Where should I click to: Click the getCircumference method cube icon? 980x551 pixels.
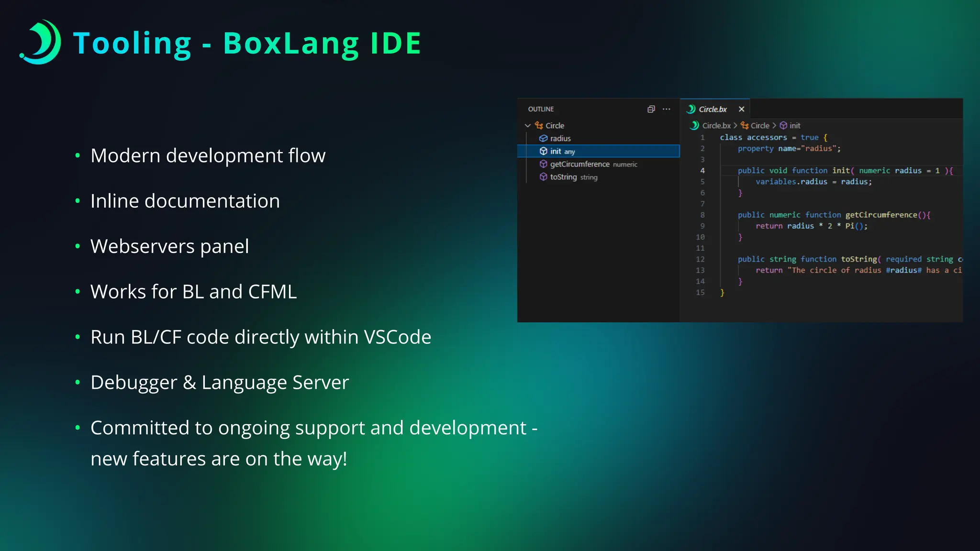pos(543,164)
